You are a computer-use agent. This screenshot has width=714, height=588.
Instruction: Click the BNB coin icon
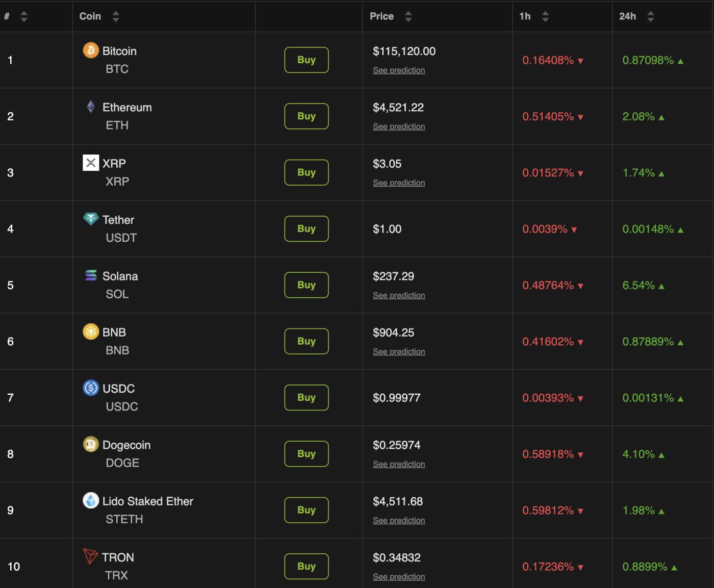[91, 331]
